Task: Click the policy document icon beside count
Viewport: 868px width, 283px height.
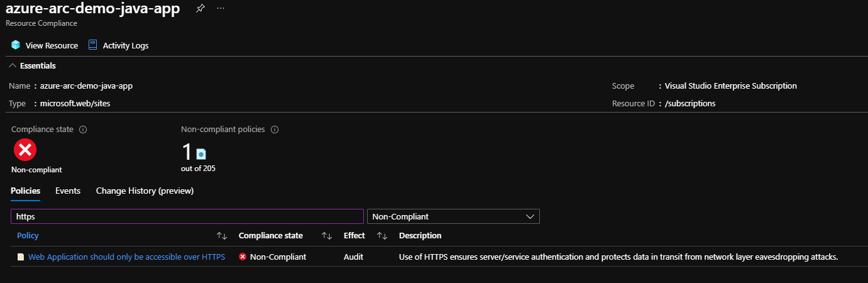Action: [201, 153]
